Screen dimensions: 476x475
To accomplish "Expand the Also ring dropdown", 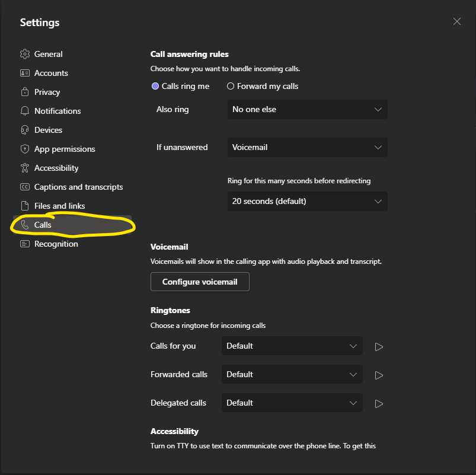I will point(307,109).
